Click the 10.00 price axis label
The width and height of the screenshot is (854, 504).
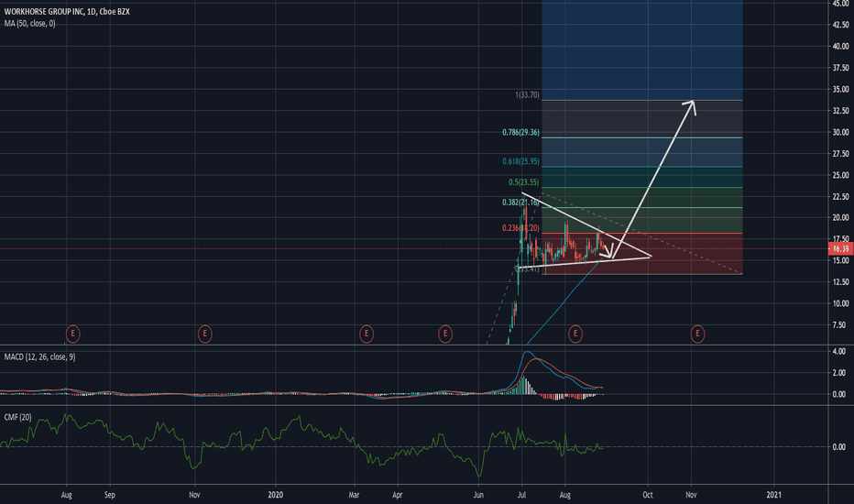pos(840,303)
